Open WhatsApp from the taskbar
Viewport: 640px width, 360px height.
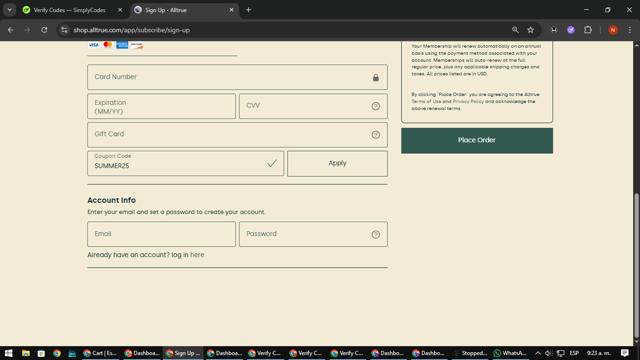(x=510, y=353)
